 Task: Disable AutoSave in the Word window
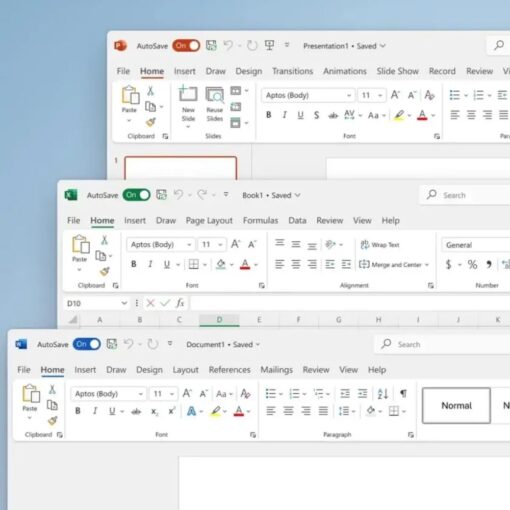tap(87, 344)
